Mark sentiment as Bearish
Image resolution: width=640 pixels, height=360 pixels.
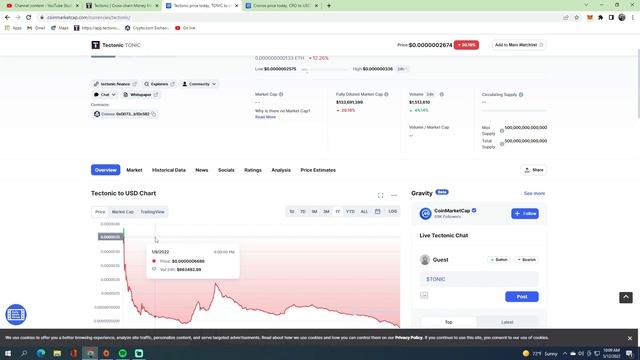click(527, 260)
